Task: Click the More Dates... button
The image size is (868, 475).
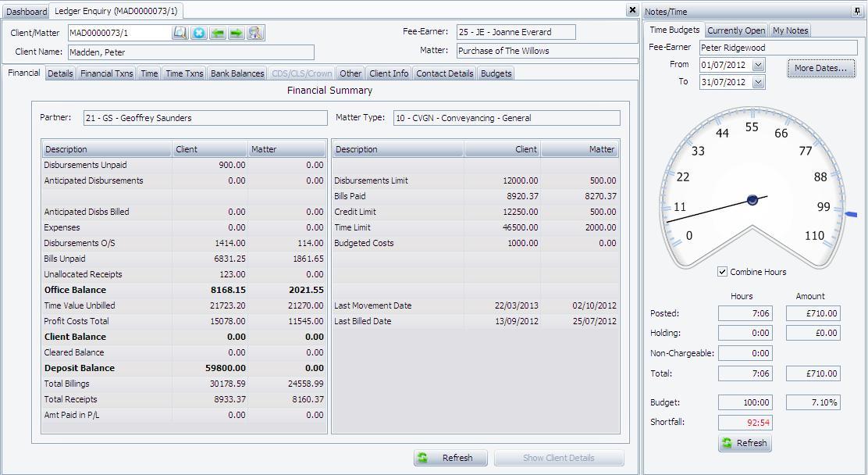Action: (821, 68)
